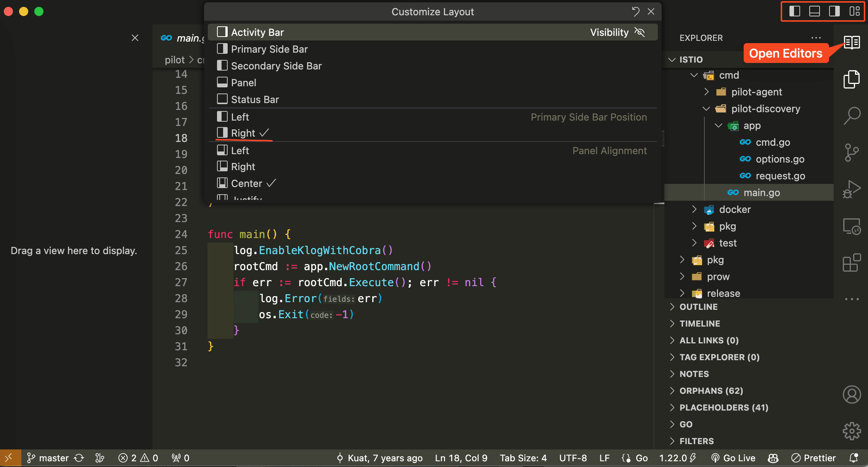Viewport: 868px width, 467px height.
Task: Reset layout with the undo arrow icon
Action: [x=635, y=12]
